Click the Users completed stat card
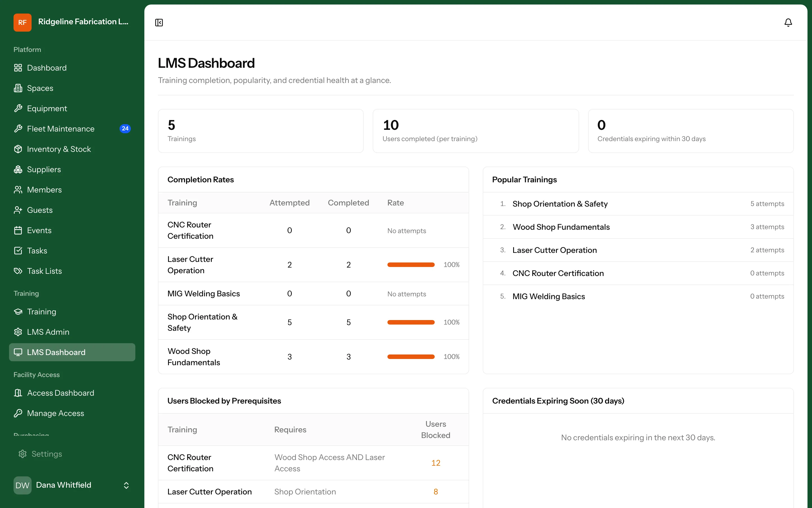This screenshot has width=812, height=508. coord(475,131)
